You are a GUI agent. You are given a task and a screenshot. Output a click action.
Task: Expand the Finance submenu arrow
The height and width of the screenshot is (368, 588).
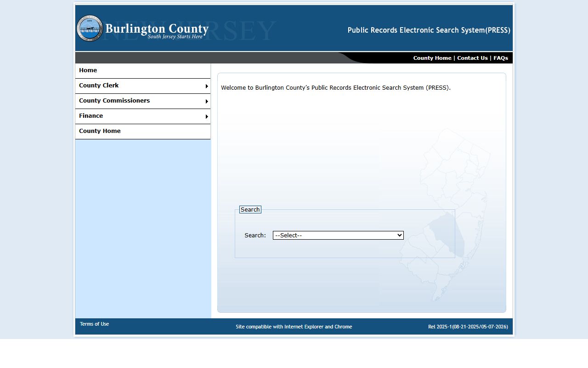207,116
